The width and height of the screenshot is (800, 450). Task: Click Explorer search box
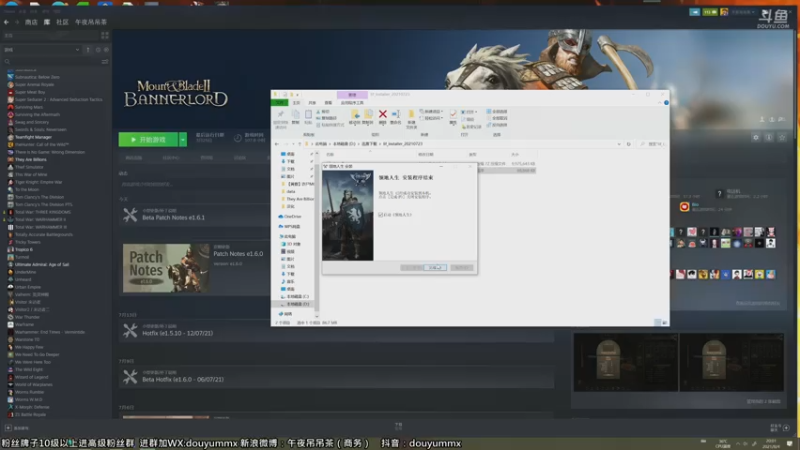tap(652, 144)
